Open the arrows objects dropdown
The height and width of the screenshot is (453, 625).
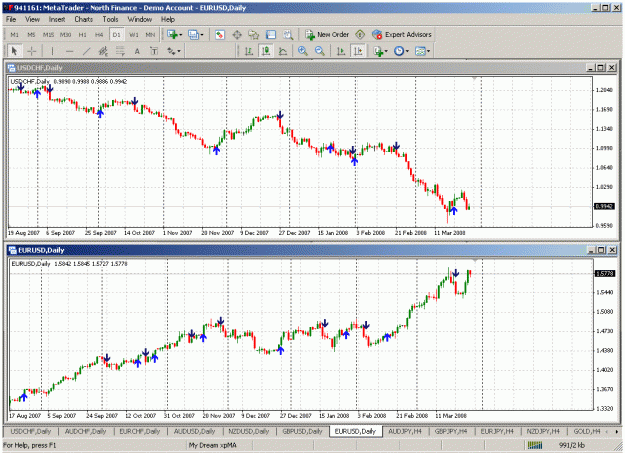[x=173, y=51]
